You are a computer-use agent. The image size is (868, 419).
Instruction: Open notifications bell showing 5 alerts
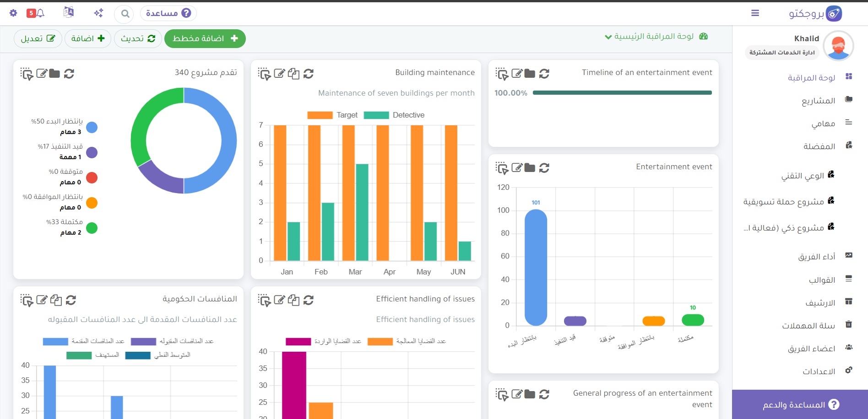click(36, 13)
